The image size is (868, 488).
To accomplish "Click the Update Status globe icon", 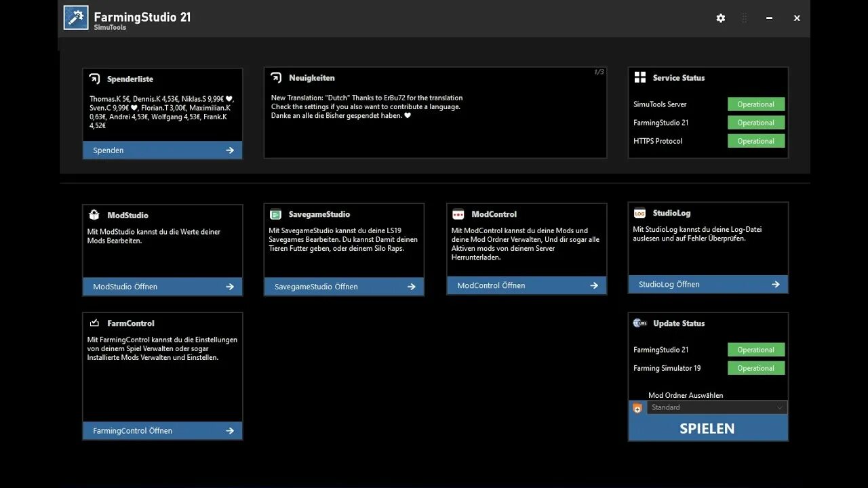I will coord(639,323).
